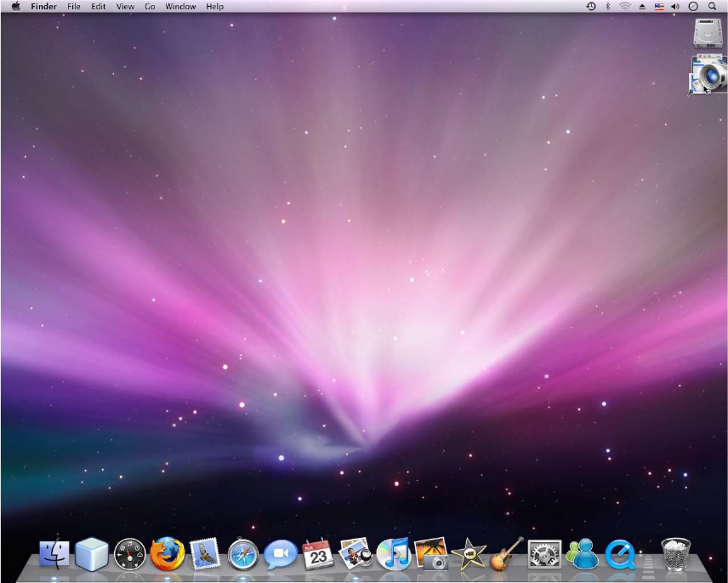Launch Firefox from the Dock

click(x=168, y=554)
